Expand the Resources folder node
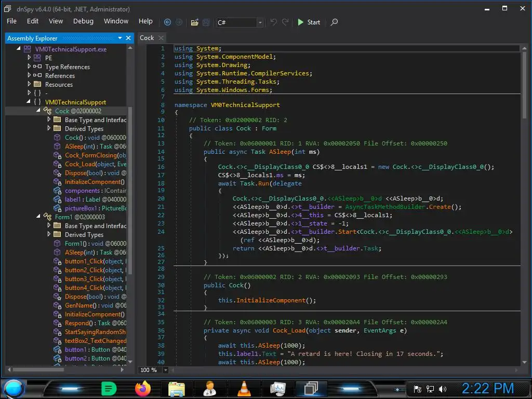 click(x=30, y=84)
